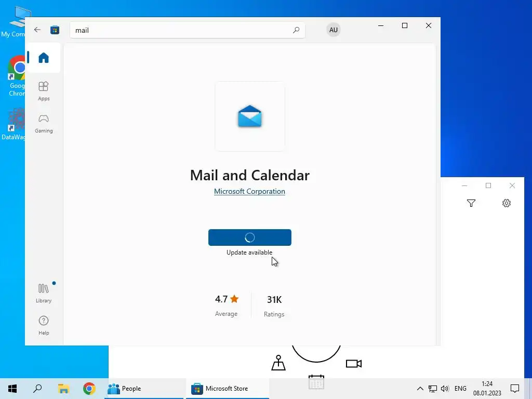Open the volume tray icon
The width and height of the screenshot is (532, 399).
click(445, 389)
